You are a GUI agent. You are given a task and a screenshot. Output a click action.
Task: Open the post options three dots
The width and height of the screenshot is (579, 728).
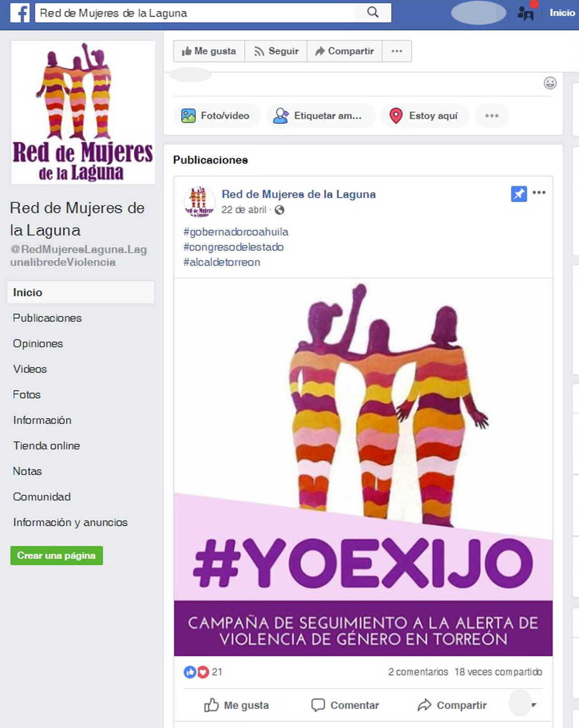[x=539, y=193]
